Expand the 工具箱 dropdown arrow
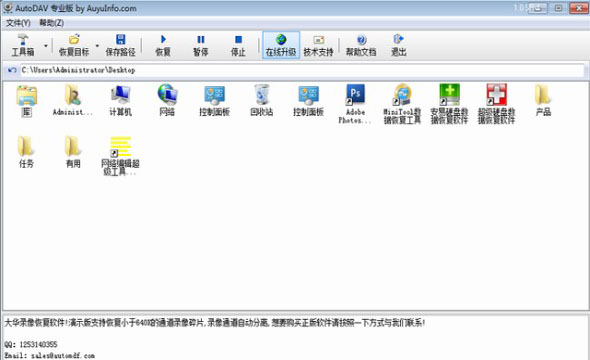Screen dimensions: 590x360 tap(46, 46)
